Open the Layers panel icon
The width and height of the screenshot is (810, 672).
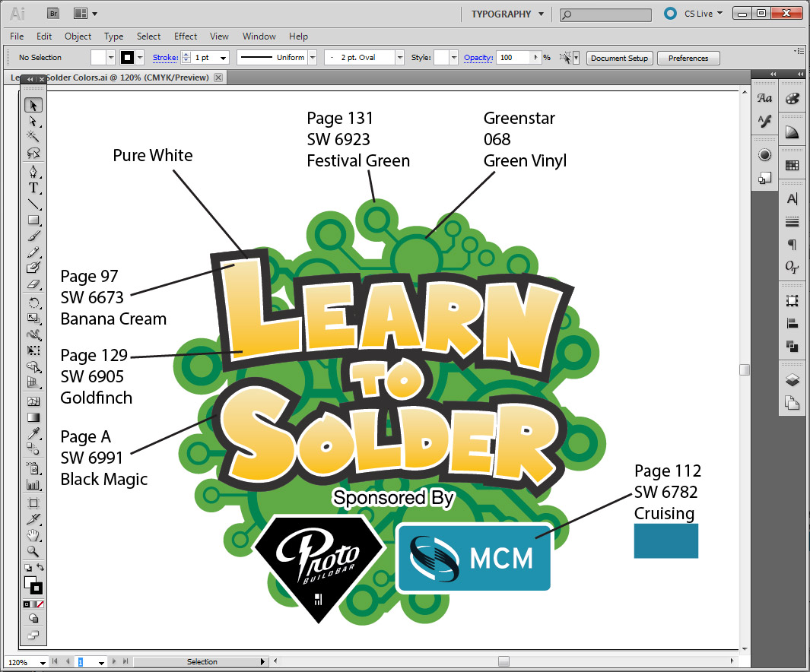(792, 380)
